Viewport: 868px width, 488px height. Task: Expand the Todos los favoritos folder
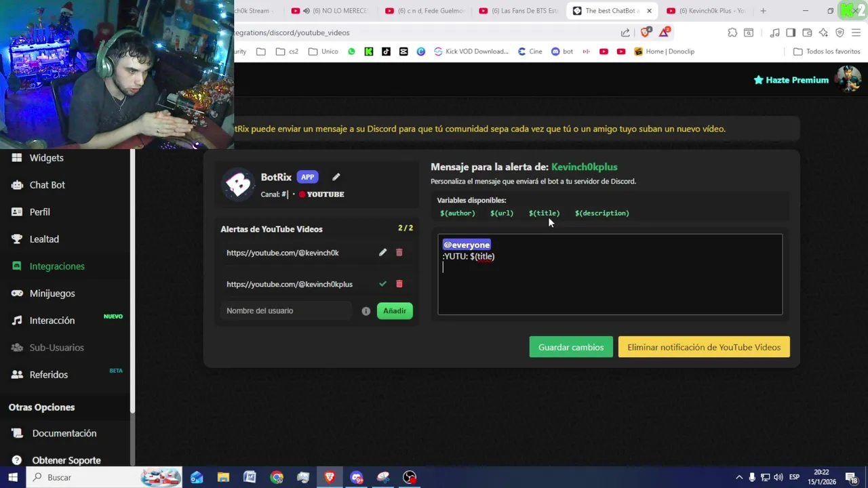click(827, 52)
